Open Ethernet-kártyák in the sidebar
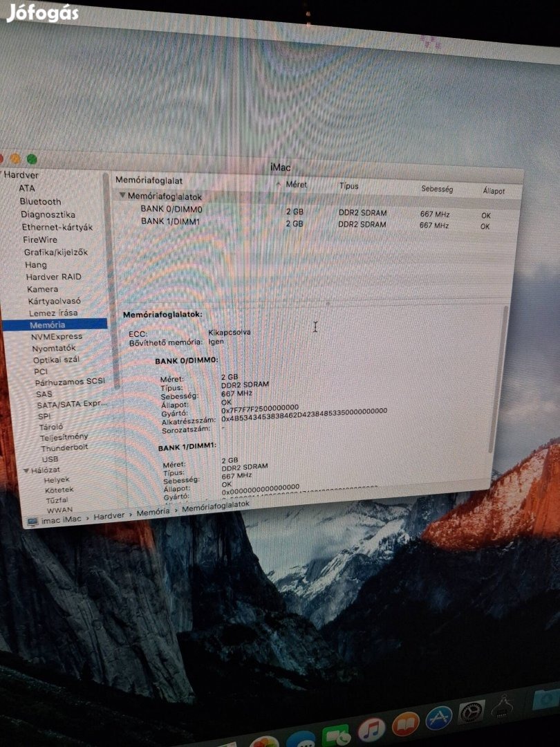The width and height of the screenshot is (560, 747). (x=57, y=228)
